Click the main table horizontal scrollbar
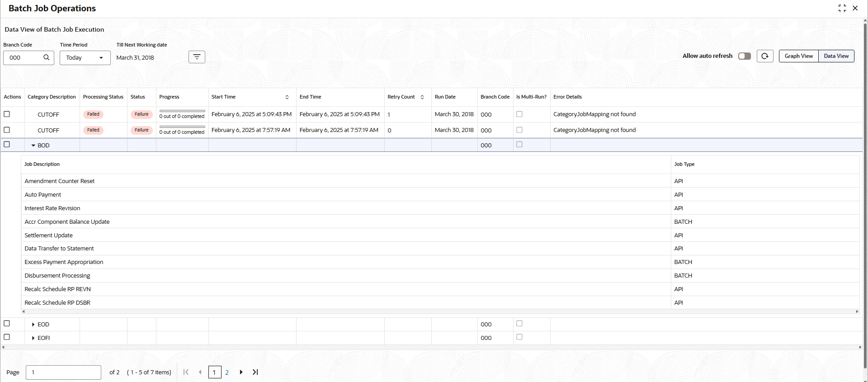 [431, 347]
